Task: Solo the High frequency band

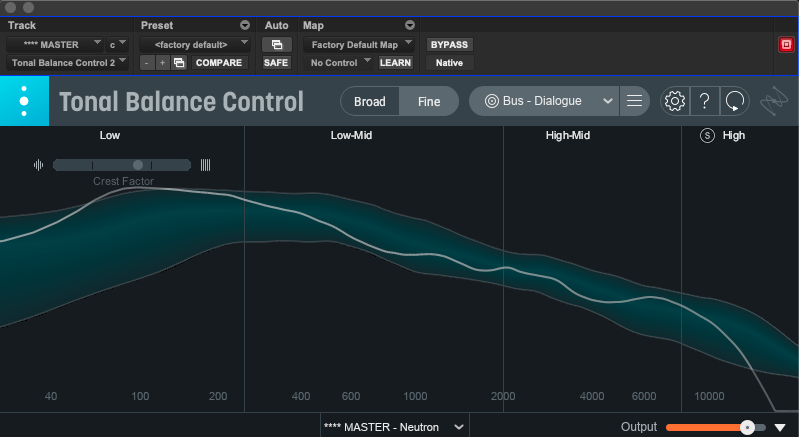Action: [707, 135]
